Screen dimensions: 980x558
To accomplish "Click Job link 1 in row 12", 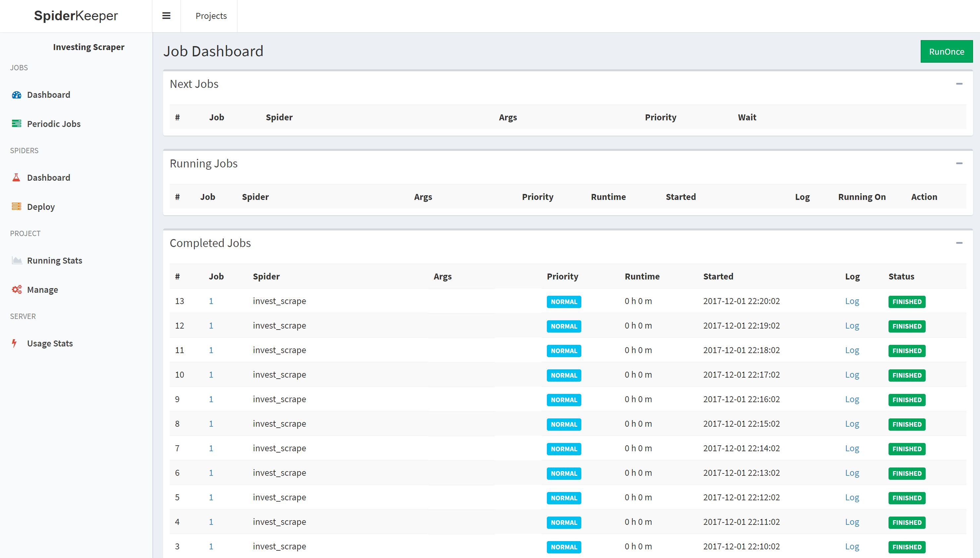I will pos(211,326).
